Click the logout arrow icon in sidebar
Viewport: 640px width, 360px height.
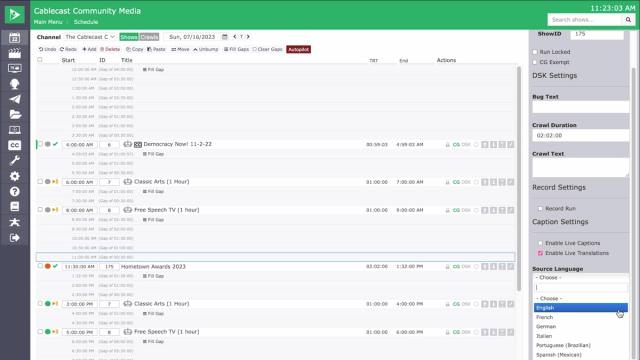point(15,238)
